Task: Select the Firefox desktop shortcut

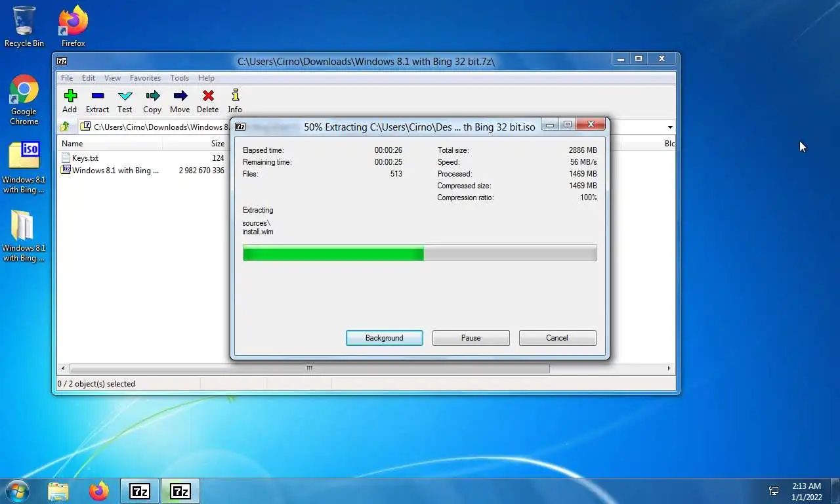Action: (x=73, y=26)
